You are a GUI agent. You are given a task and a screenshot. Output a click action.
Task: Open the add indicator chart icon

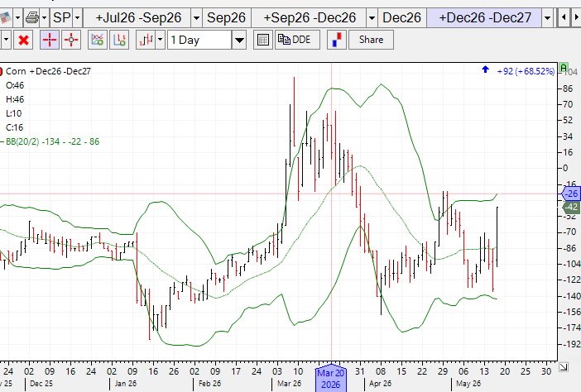coord(98,40)
